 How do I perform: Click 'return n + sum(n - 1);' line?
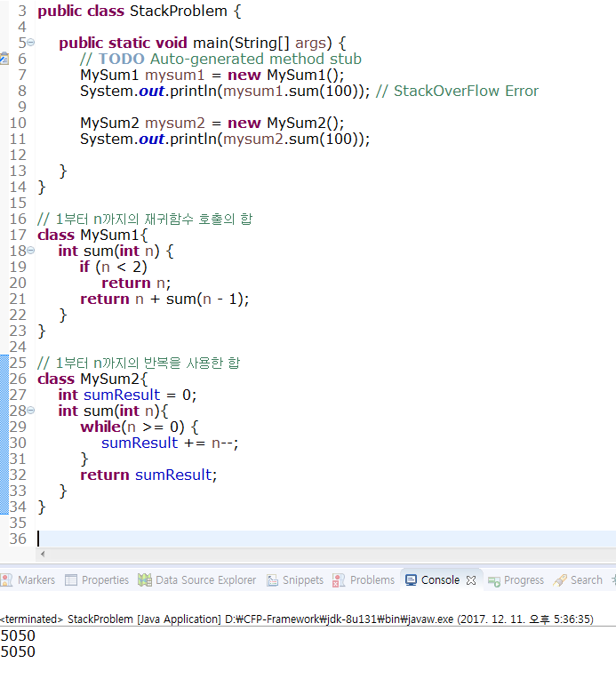(164, 299)
